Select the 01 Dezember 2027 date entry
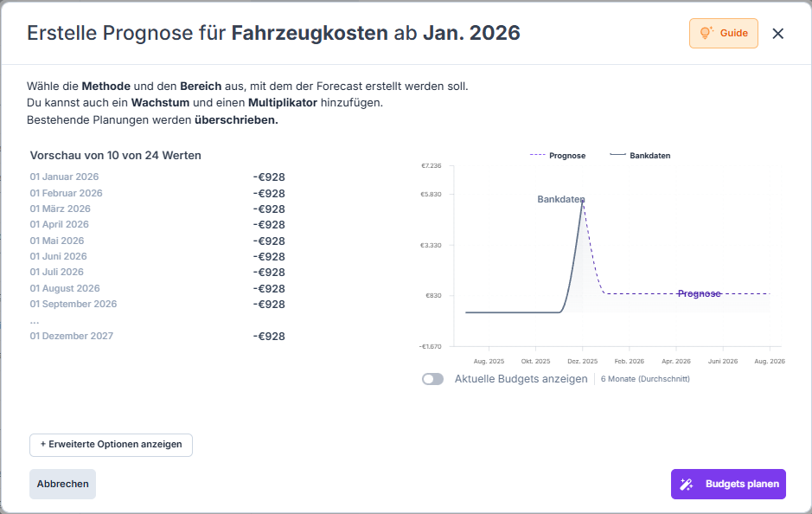This screenshot has height=514, width=812. pos(71,336)
